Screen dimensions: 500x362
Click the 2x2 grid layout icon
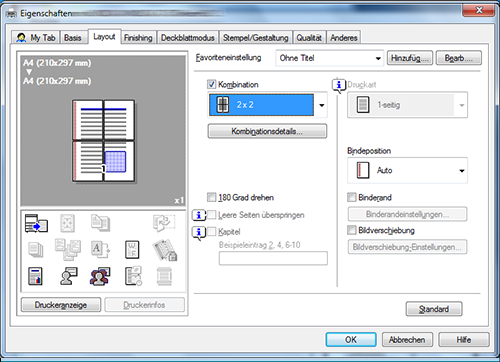(x=223, y=105)
